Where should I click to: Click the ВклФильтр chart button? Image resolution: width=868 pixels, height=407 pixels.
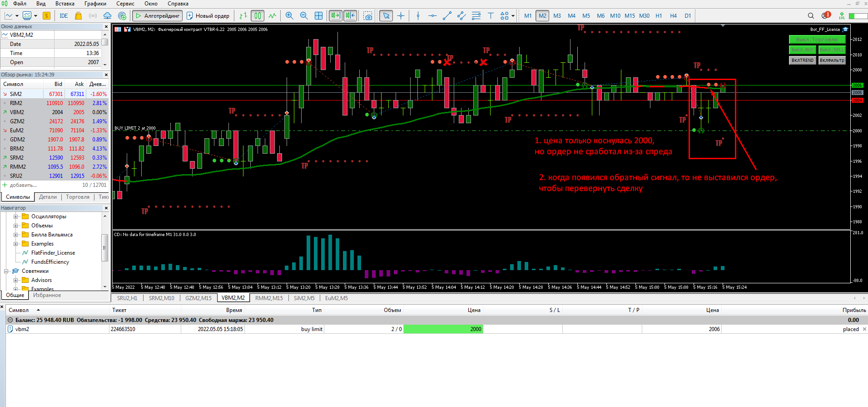[x=832, y=60]
